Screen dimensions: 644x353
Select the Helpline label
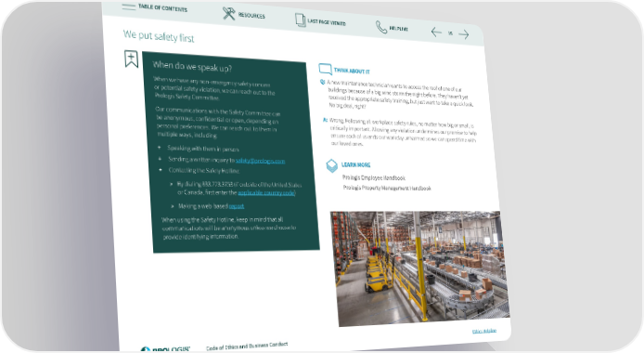click(x=398, y=29)
